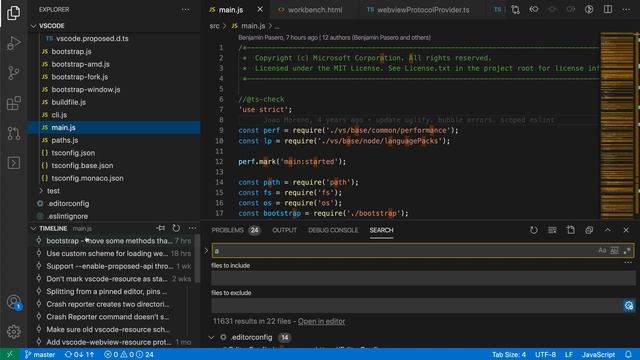The height and width of the screenshot is (360, 640).
Task: Toggle Match Whole Word in search box
Action: [614, 250]
